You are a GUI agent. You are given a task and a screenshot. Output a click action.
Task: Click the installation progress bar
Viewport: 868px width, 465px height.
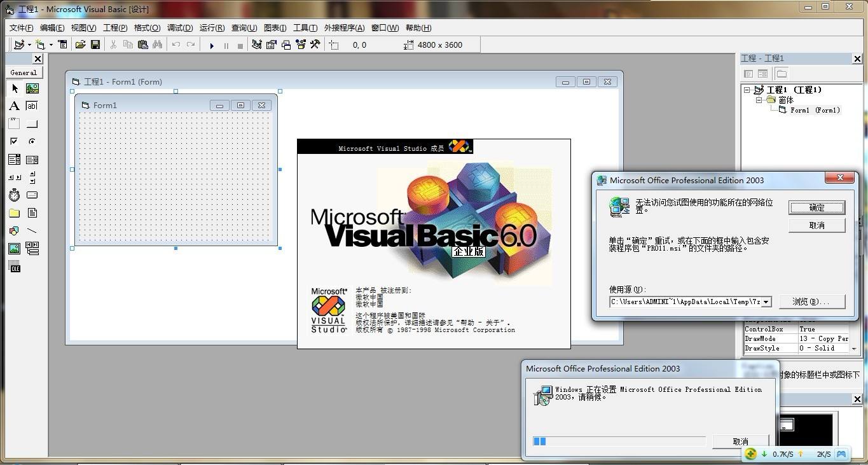(617, 440)
